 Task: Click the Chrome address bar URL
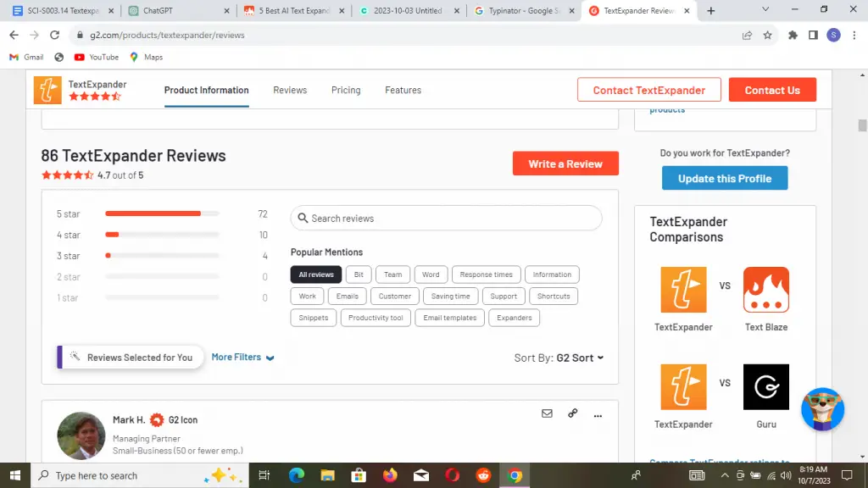click(x=167, y=35)
